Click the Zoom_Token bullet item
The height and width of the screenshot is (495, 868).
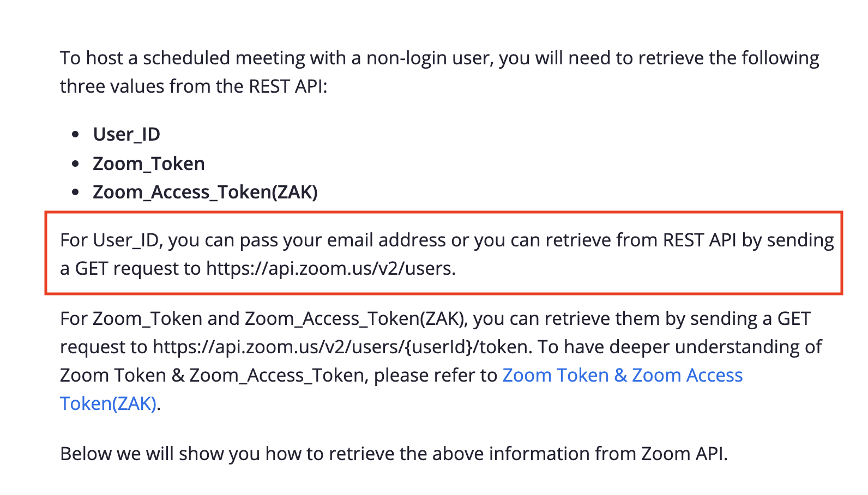[x=149, y=164]
